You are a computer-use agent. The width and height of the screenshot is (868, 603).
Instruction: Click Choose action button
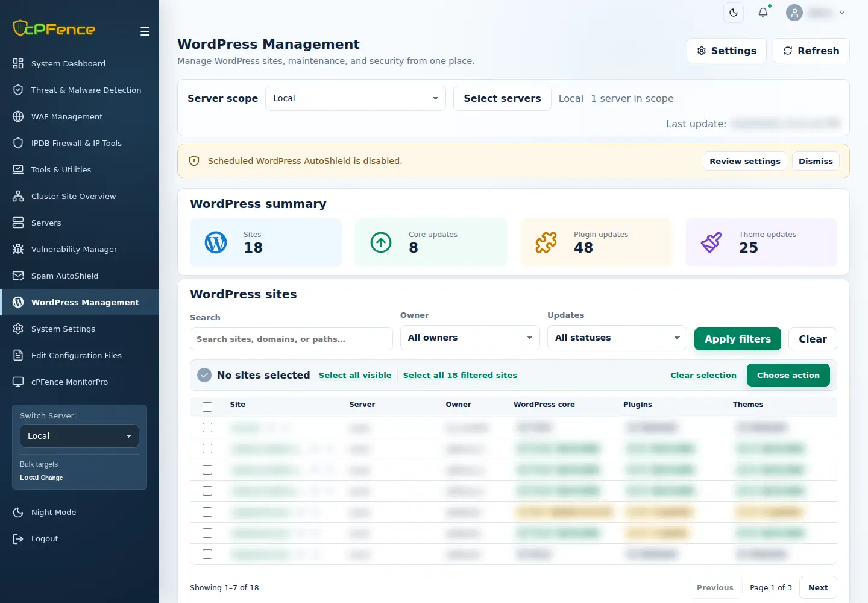(788, 375)
